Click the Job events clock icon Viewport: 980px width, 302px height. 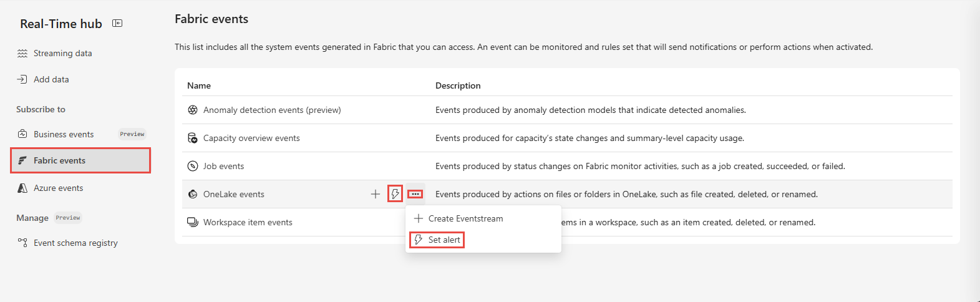click(x=193, y=166)
